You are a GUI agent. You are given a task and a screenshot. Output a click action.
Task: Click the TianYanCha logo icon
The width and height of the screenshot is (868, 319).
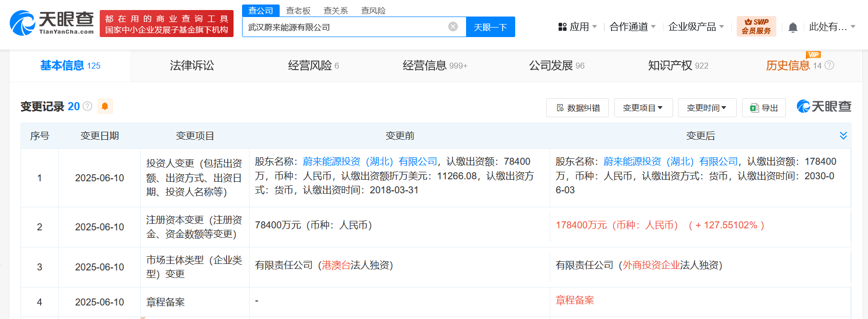(x=23, y=23)
